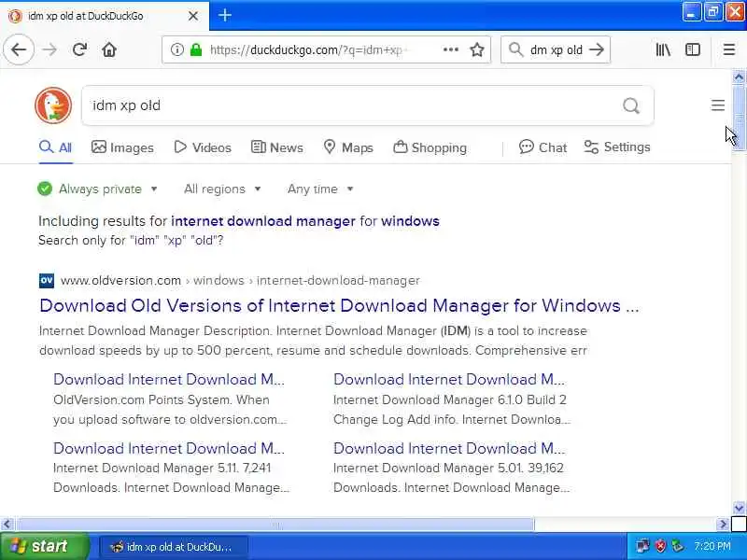This screenshot has height=560, width=747.
Task: Open the Library bookmarks icon
Action: (x=663, y=49)
